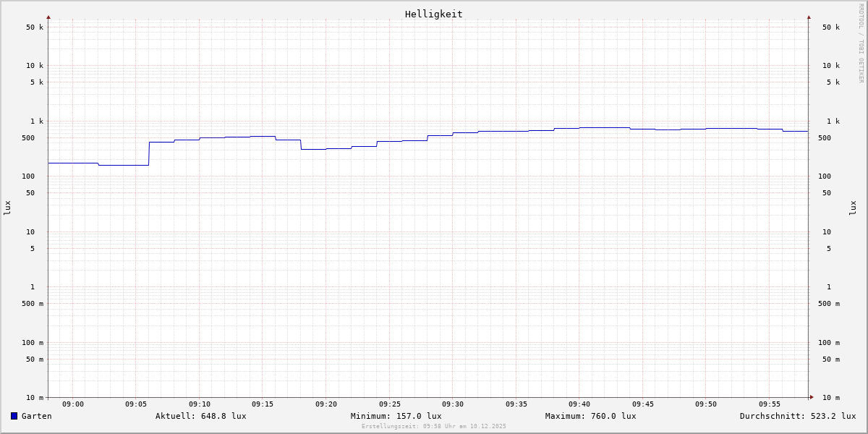Screen dimensions: 868x434
Task: Click the 09:15 time axis label
Action: click(263, 404)
